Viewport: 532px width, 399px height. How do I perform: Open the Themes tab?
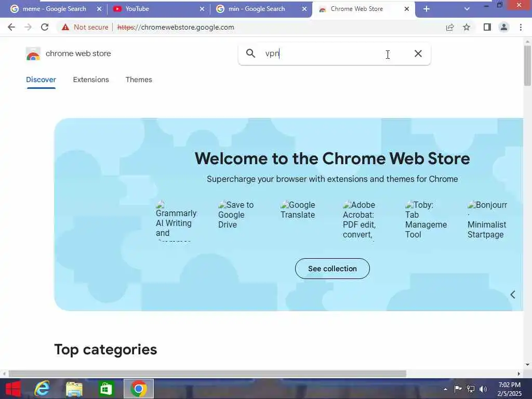[139, 79]
